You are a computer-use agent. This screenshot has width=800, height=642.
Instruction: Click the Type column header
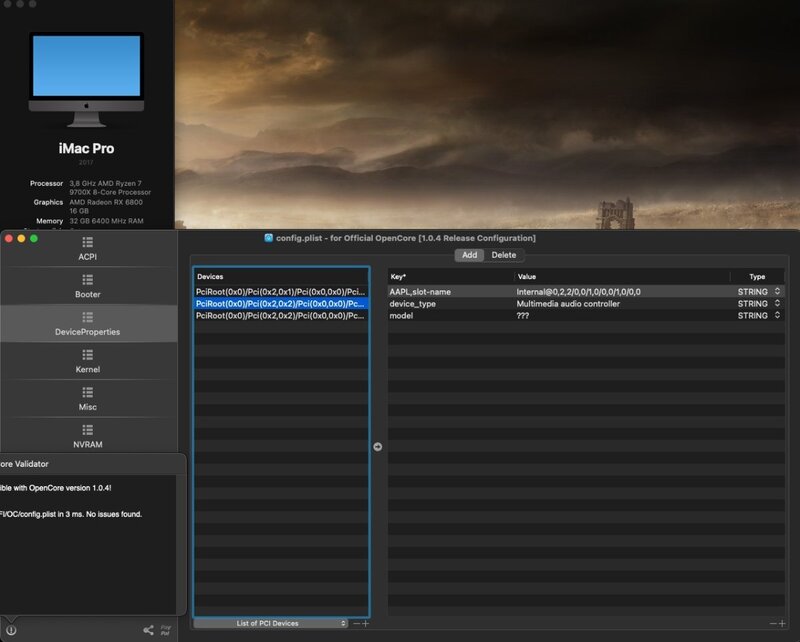pos(757,276)
